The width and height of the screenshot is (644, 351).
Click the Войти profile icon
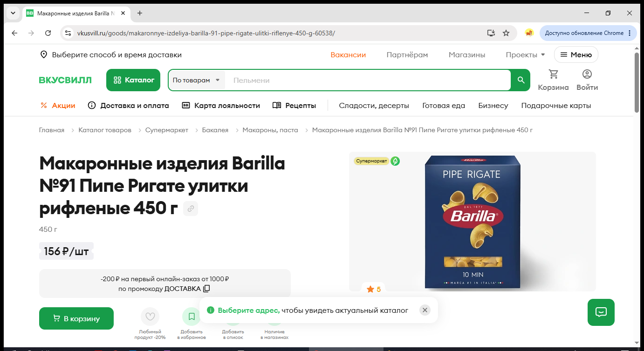587,80
